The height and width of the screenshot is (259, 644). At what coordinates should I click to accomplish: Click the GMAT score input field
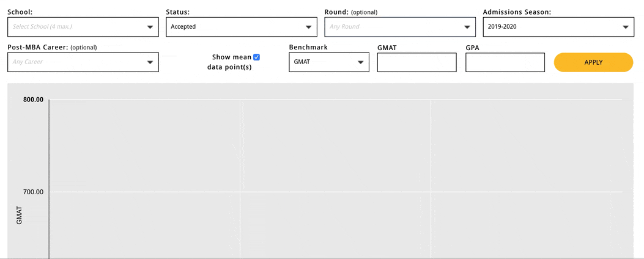(416, 62)
